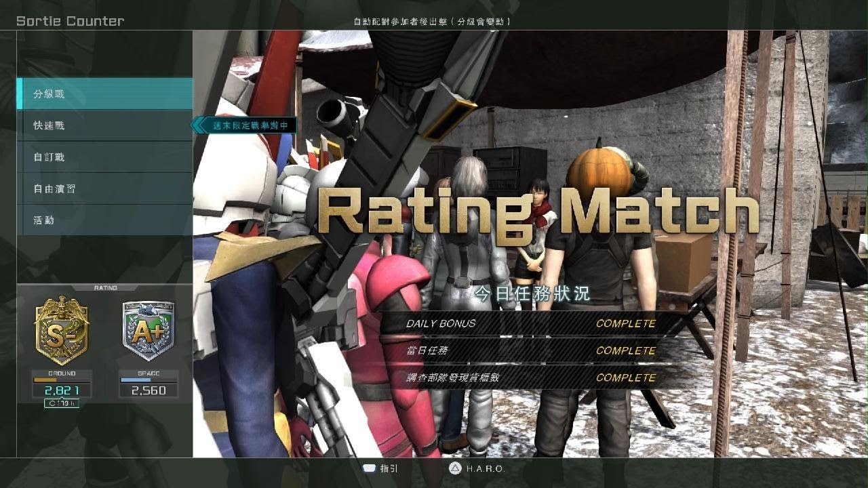Select the 分級戰 menu entry
868x488 pixels.
104,94
